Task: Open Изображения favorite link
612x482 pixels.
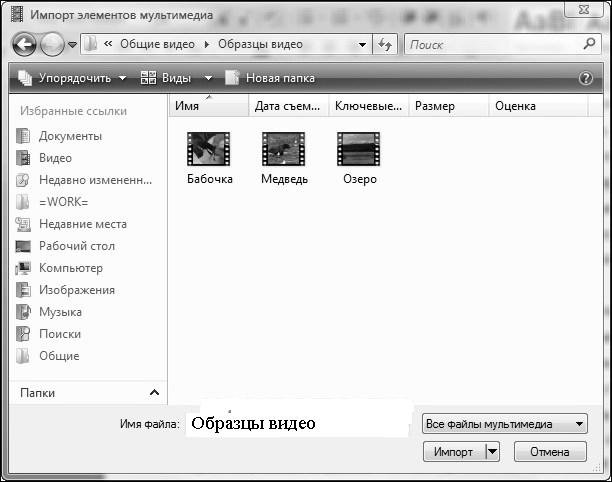Action: (x=76, y=290)
